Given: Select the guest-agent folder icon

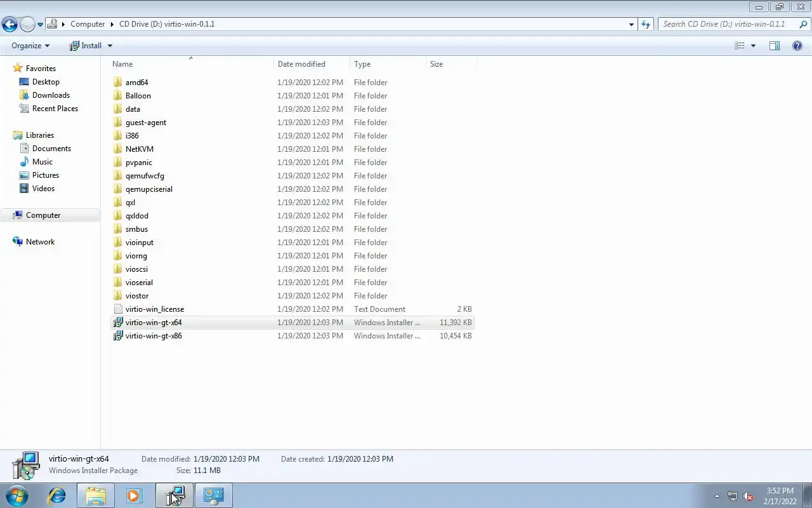Looking at the screenshot, I should point(117,123).
